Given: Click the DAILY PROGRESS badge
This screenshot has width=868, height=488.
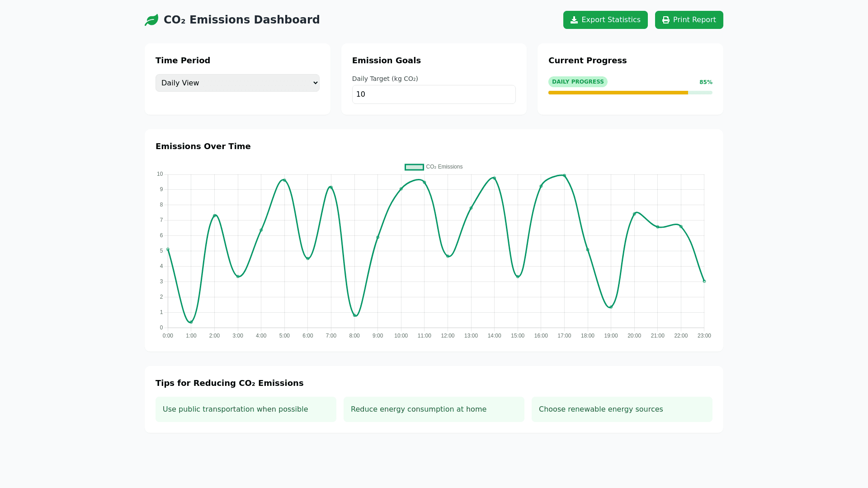Looking at the screenshot, I should click(577, 82).
